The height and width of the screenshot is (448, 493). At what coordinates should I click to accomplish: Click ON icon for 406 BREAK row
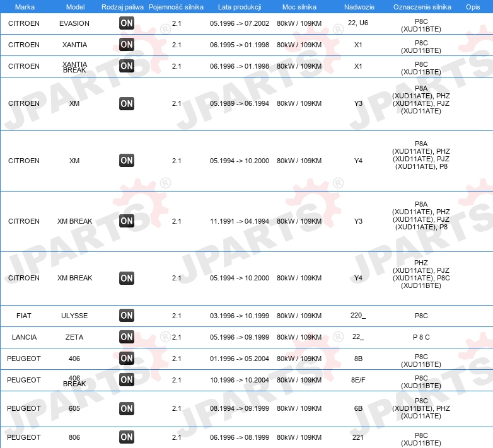126,380
